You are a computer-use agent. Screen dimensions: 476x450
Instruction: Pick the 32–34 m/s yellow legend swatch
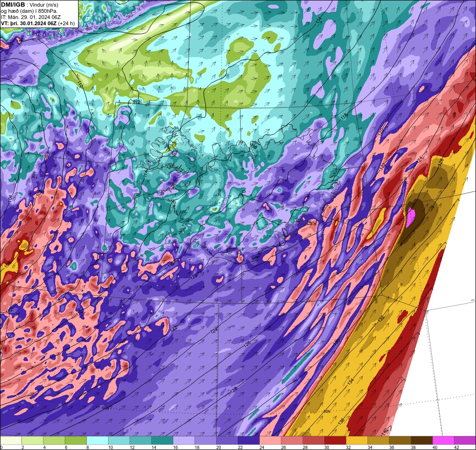pos(357,440)
